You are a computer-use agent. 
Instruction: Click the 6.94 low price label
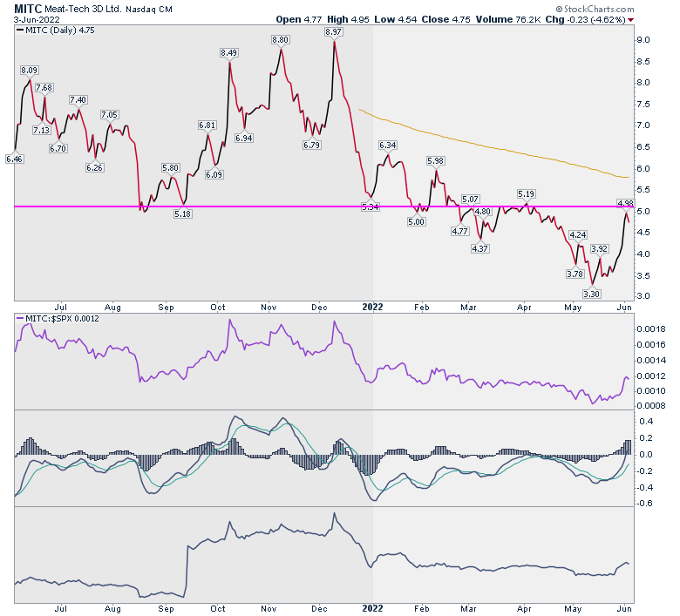point(244,138)
